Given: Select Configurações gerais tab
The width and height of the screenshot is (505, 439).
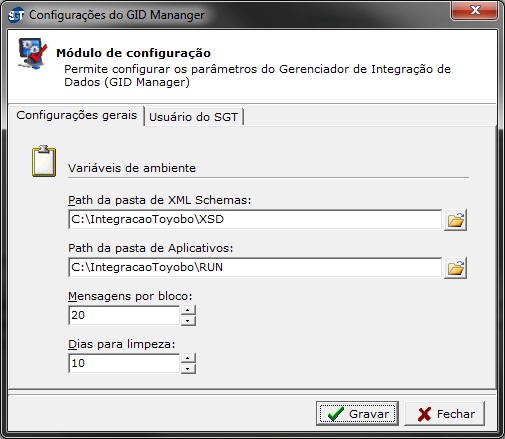Looking at the screenshot, I should 77,115.
